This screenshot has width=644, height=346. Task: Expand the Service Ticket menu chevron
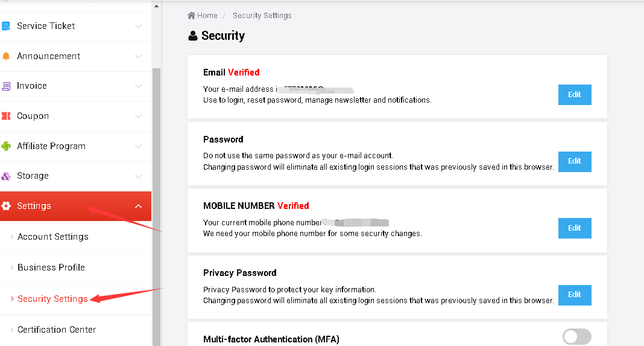[139, 26]
